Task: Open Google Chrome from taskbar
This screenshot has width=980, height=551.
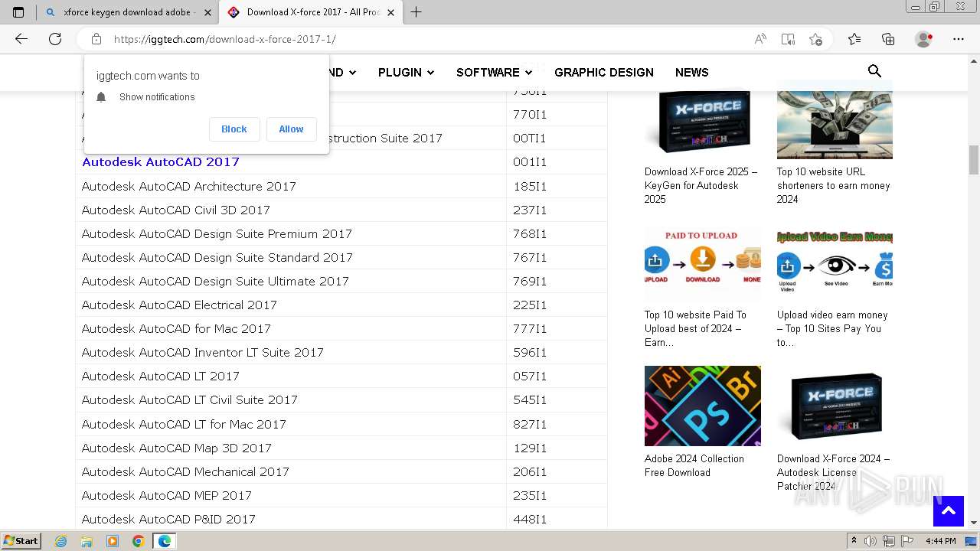Action: [138, 541]
